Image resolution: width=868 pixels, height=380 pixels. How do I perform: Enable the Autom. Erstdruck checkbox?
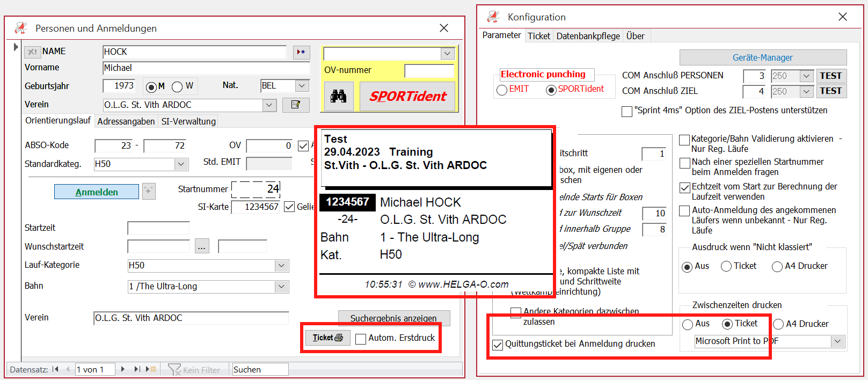(x=361, y=339)
